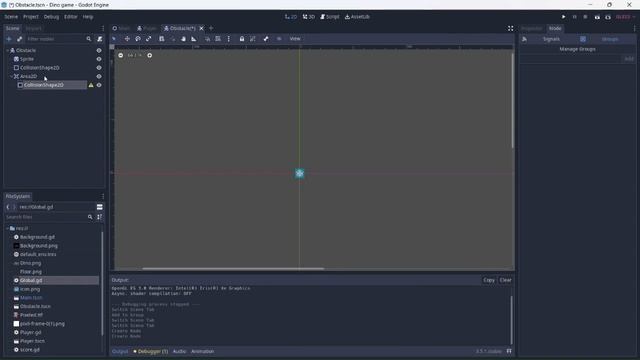
Task: Toggle distraction-free mode icon
Action: [510, 28]
